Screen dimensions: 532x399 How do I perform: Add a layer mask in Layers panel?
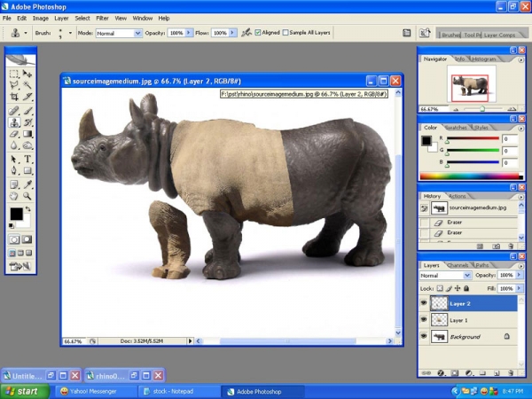pyautogui.click(x=455, y=373)
